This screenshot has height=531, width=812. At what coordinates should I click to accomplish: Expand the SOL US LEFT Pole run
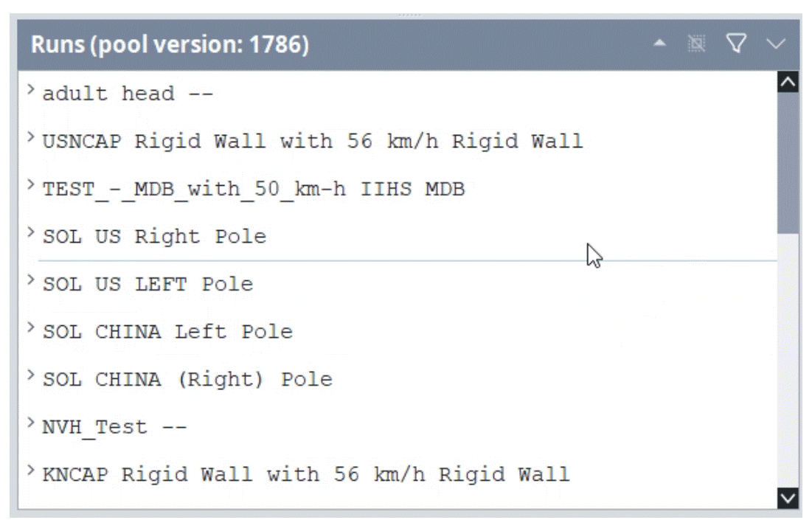(30, 280)
